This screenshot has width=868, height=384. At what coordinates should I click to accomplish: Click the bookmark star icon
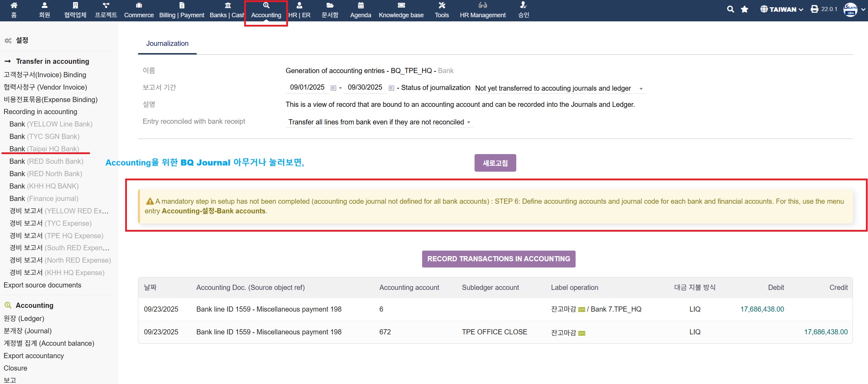click(745, 9)
